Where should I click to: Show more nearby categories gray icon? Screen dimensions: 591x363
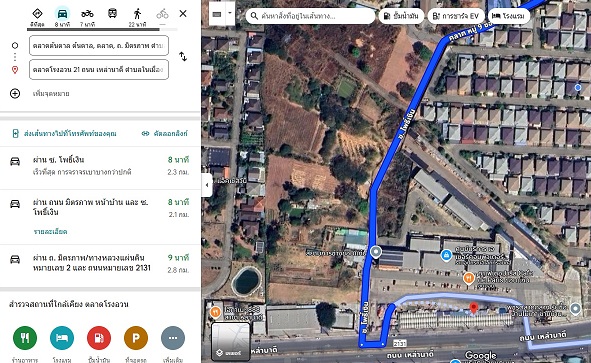(173, 338)
